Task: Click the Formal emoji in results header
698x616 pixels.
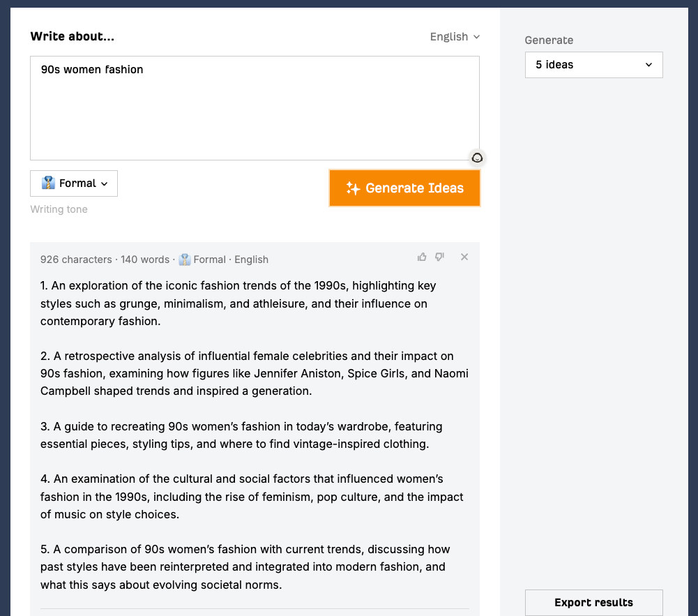Action: 185,260
